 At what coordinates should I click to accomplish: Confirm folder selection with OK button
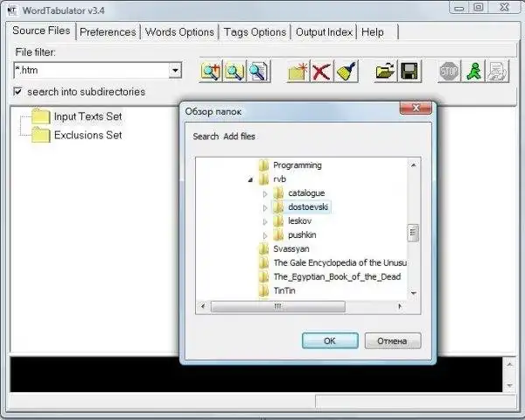click(x=330, y=340)
